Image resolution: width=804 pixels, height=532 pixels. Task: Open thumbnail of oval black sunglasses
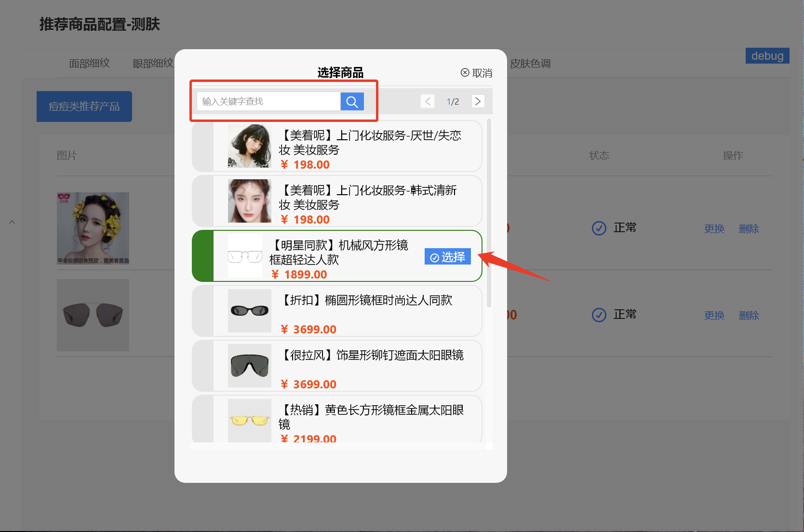(250, 311)
